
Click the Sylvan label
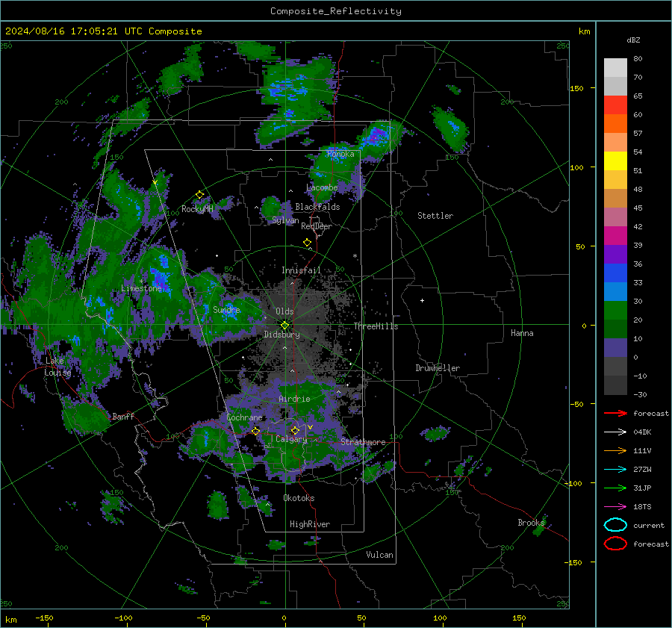click(x=285, y=220)
